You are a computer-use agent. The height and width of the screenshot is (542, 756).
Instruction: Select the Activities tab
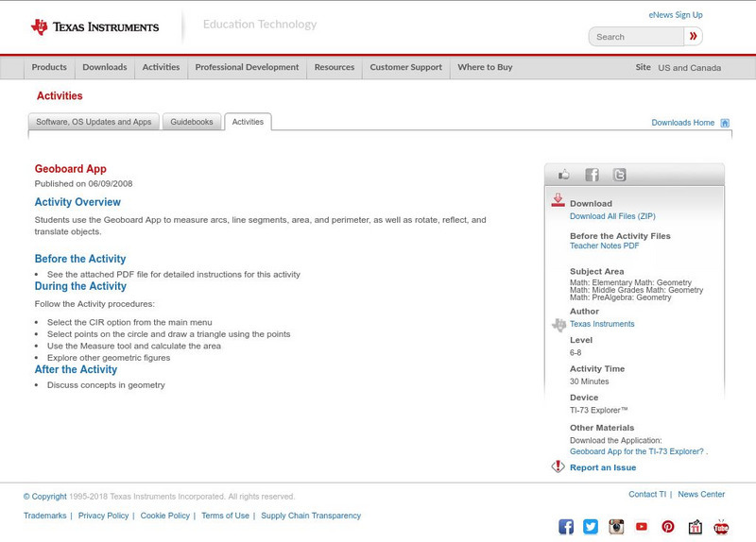coord(248,122)
